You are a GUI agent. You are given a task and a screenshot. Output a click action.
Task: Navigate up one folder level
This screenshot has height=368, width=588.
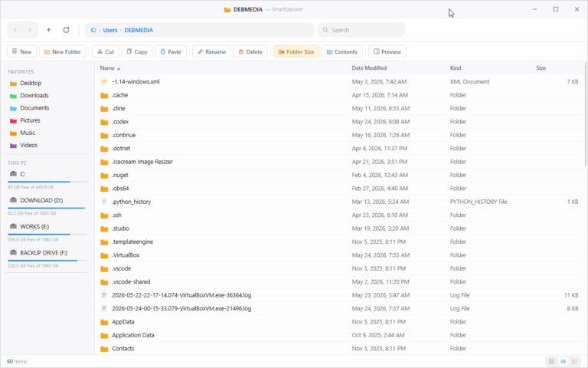[48, 30]
